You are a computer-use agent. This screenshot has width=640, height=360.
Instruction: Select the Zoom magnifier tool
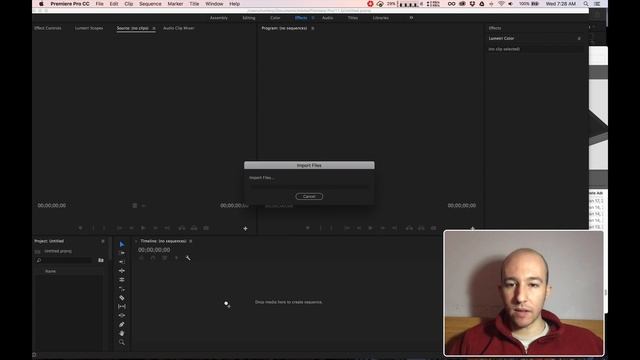pyautogui.click(x=122, y=342)
